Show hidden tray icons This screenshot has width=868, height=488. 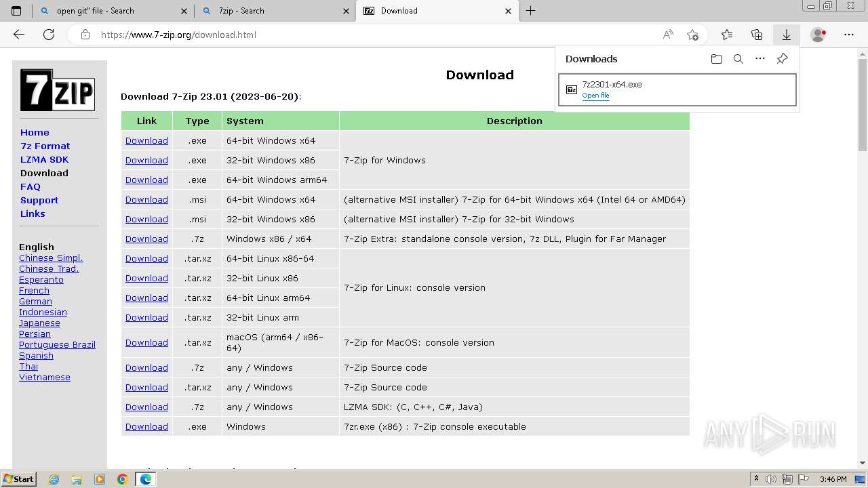point(755,479)
